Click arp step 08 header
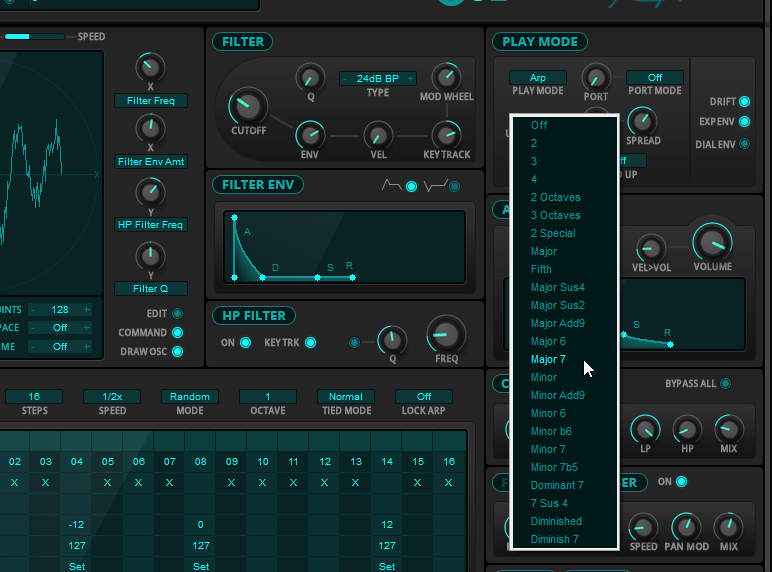This screenshot has height=572, width=772. (200, 461)
